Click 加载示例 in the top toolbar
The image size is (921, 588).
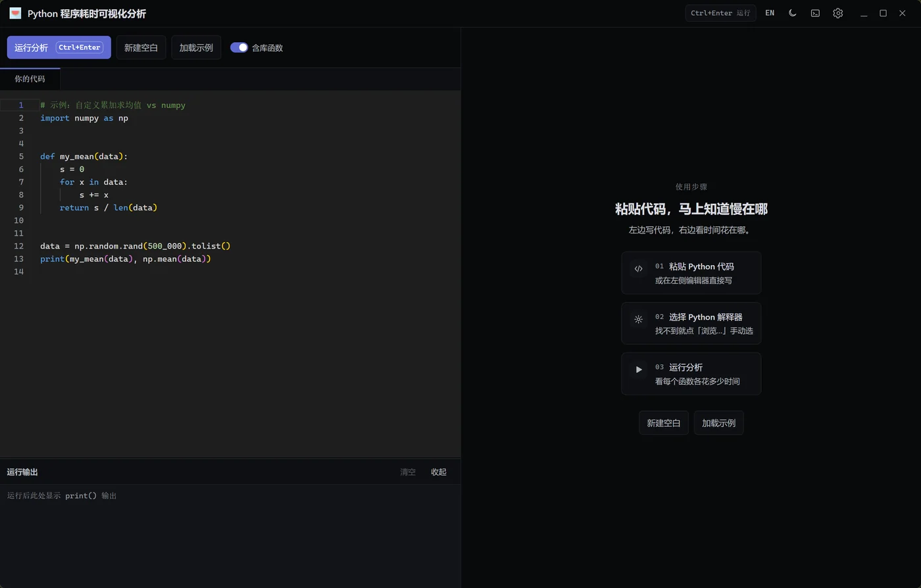pyautogui.click(x=196, y=47)
